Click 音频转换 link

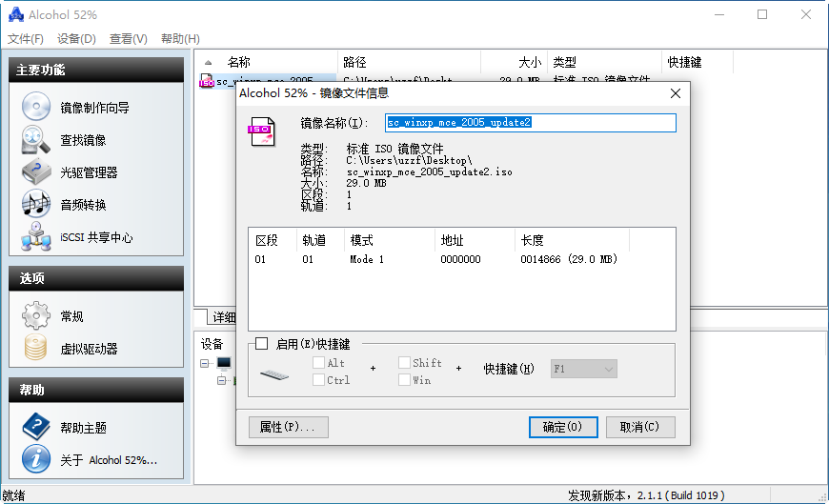coord(83,205)
